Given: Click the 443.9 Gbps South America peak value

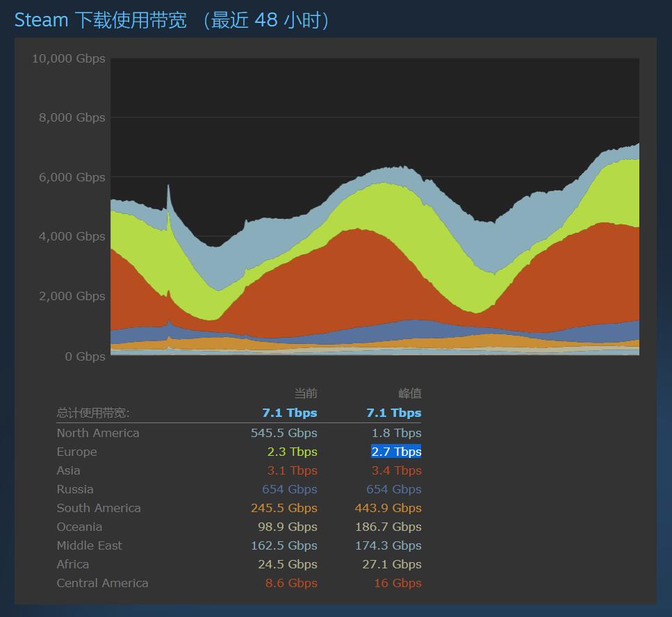Looking at the screenshot, I should coord(388,508).
